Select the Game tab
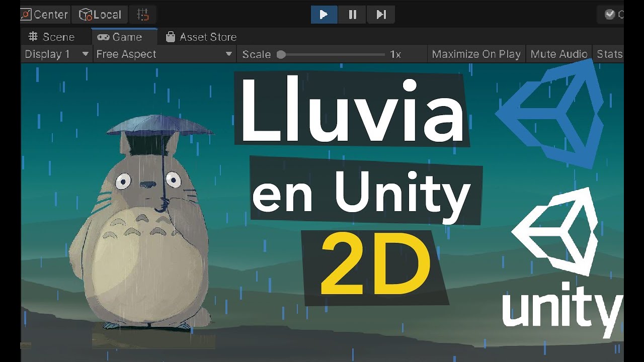This screenshot has width=644, height=362. coord(124,37)
